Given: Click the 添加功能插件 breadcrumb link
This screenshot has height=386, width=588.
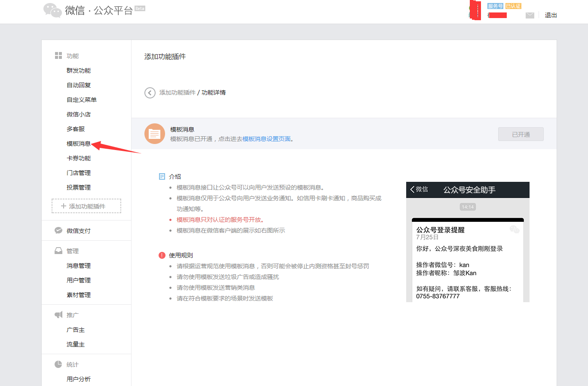Looking at the screenshot, I should pos(178,92).
